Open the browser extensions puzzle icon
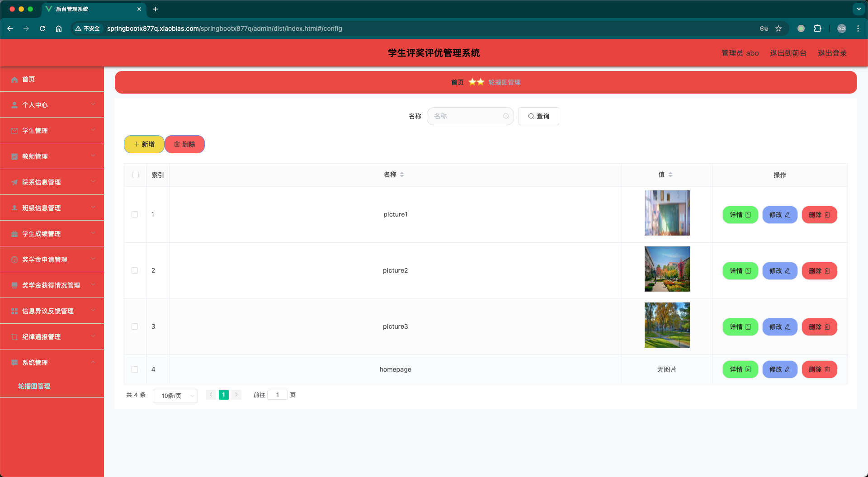 tap(817, 28)
